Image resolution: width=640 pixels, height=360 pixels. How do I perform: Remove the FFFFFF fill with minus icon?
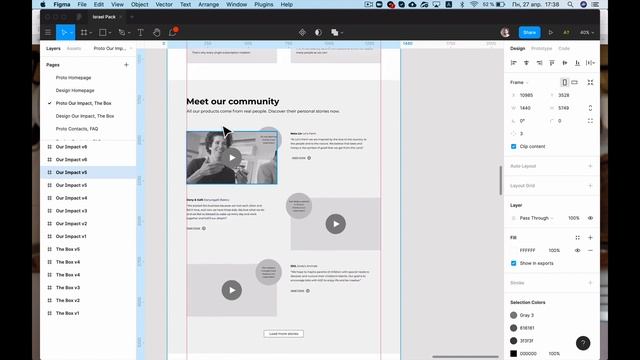point(590,250)
